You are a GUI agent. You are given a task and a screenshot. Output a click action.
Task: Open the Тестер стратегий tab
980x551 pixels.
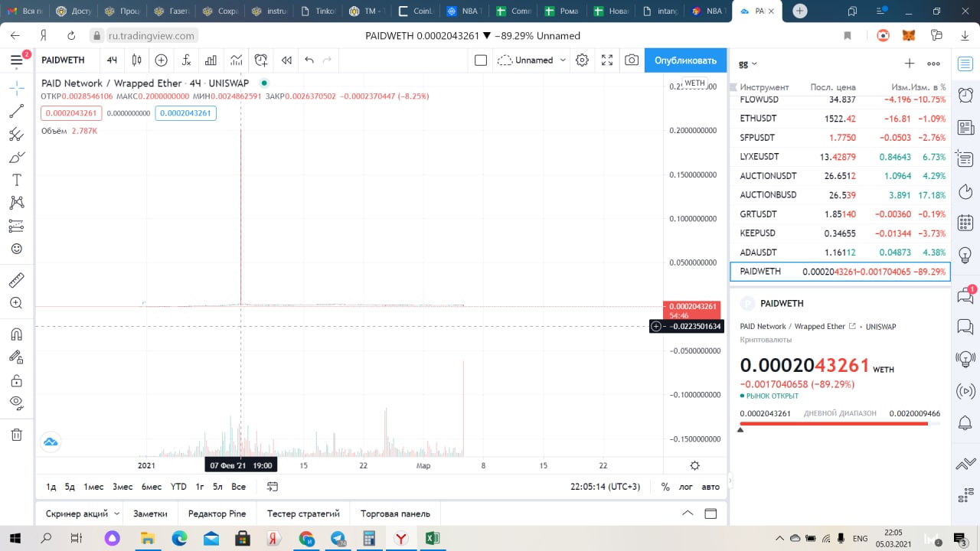tap(303, 514)
